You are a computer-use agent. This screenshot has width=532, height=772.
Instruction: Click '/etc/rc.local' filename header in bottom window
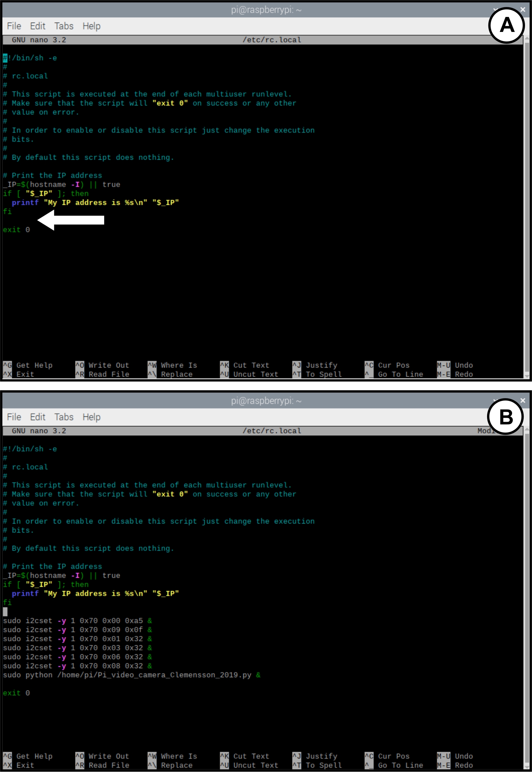coord(272,431)
